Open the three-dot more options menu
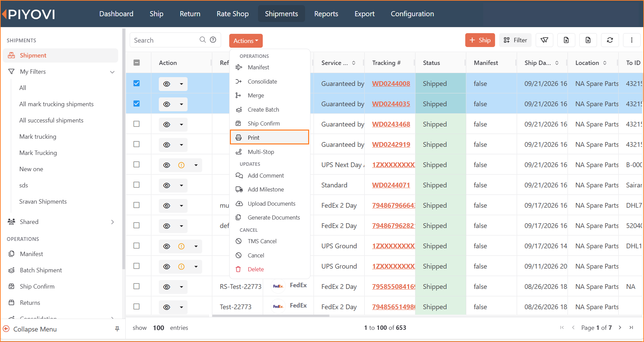The width and height of the screenshot is (644, 342). (x=631, y=40)
